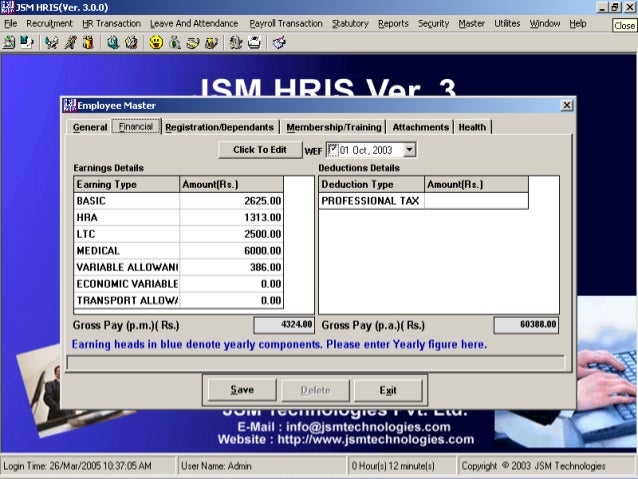Select the ECONOMIC VARIABLE earning row
638x479 pixels.
(x=127, y=284)
